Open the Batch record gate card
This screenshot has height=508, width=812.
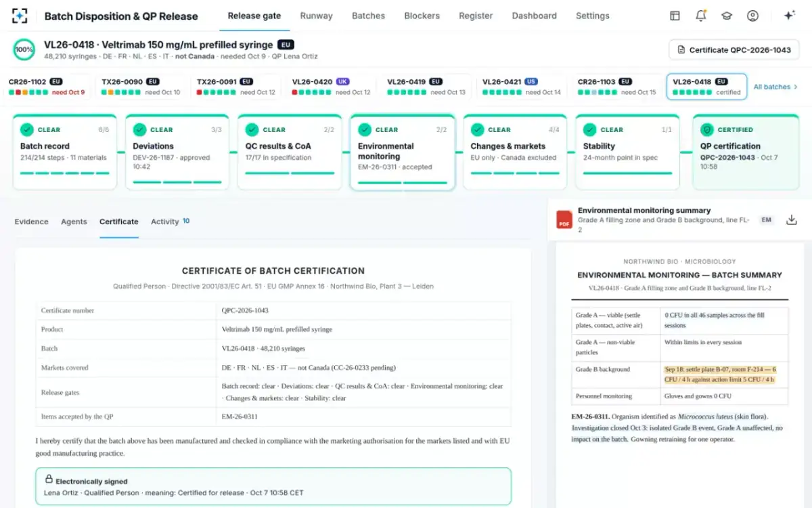[x=65, y=152]
